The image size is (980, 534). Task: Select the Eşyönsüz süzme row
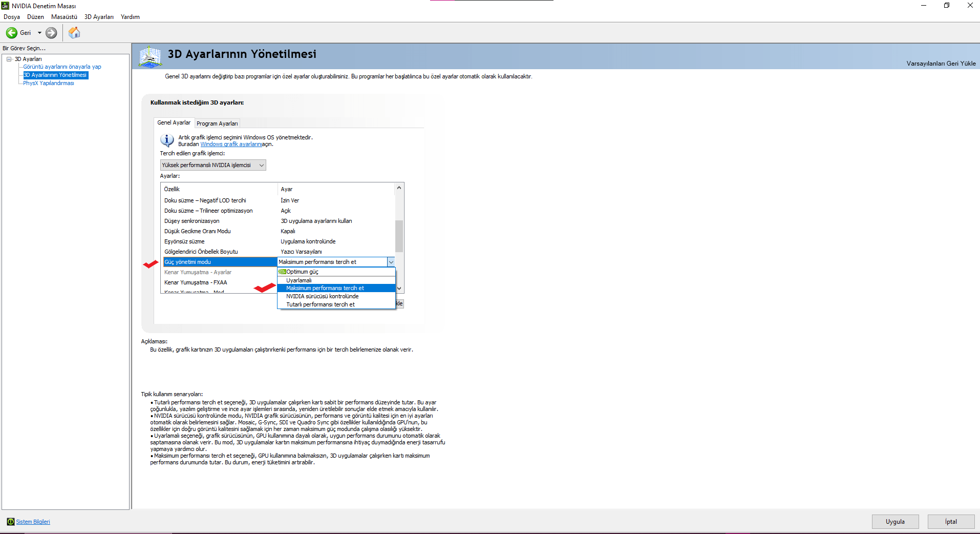[279, 241]
